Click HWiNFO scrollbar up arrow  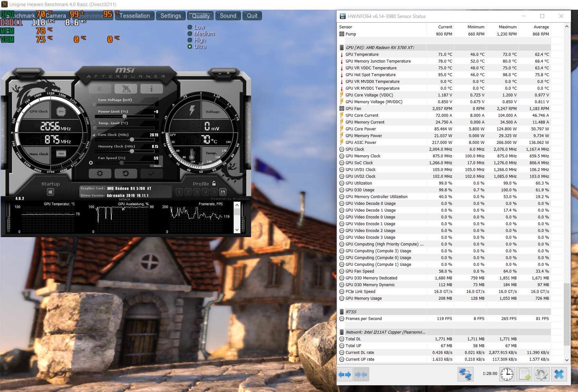567,26
